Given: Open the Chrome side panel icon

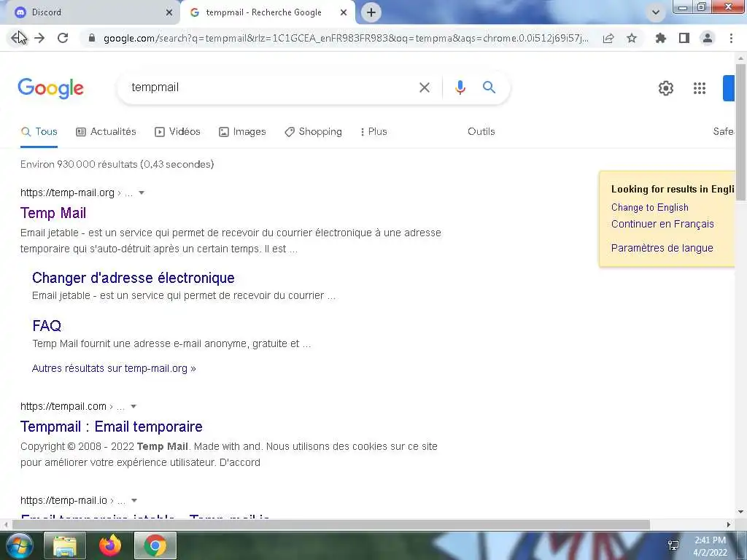Looking at the screenshot, I should click(684, 38).
